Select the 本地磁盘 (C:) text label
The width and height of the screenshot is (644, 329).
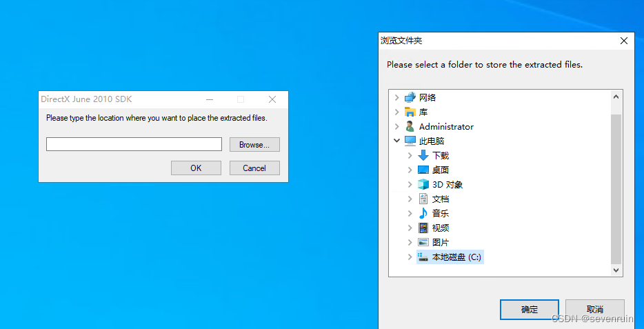coord(456,257)
